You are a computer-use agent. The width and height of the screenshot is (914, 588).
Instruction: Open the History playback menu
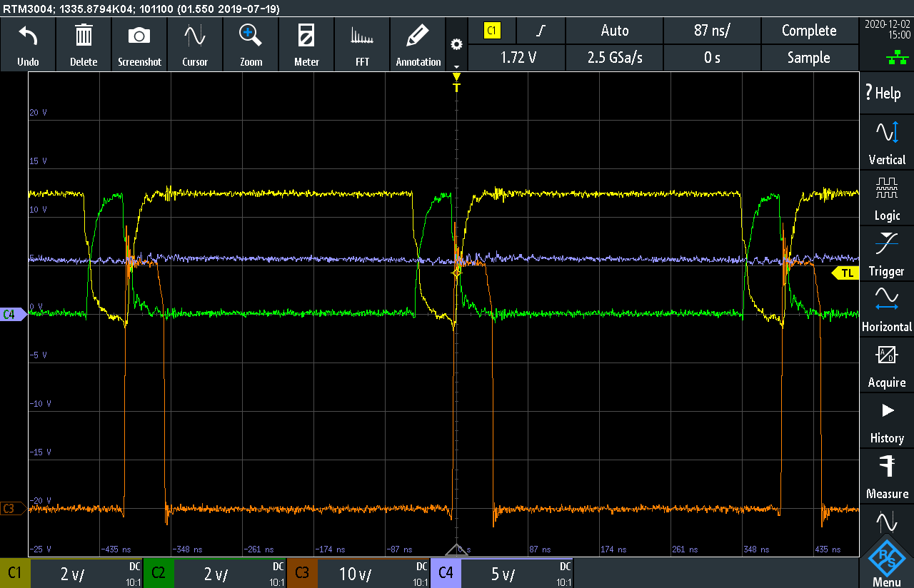click(886, 419)
